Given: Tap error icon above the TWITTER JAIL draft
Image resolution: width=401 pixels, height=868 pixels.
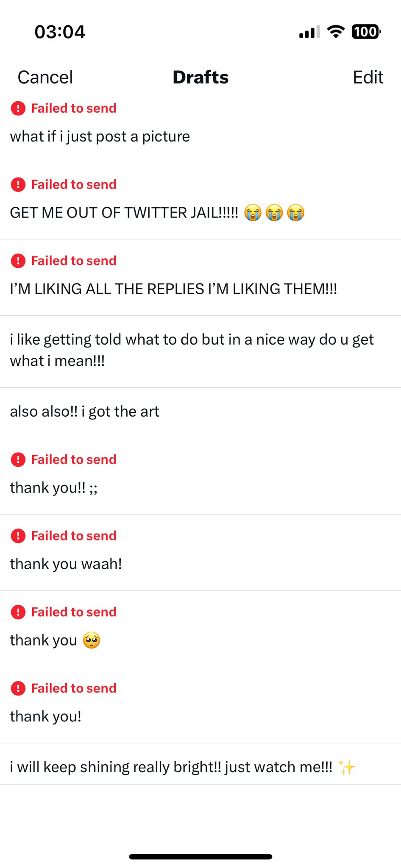Looking at the screenshot, I should [18, 185].
